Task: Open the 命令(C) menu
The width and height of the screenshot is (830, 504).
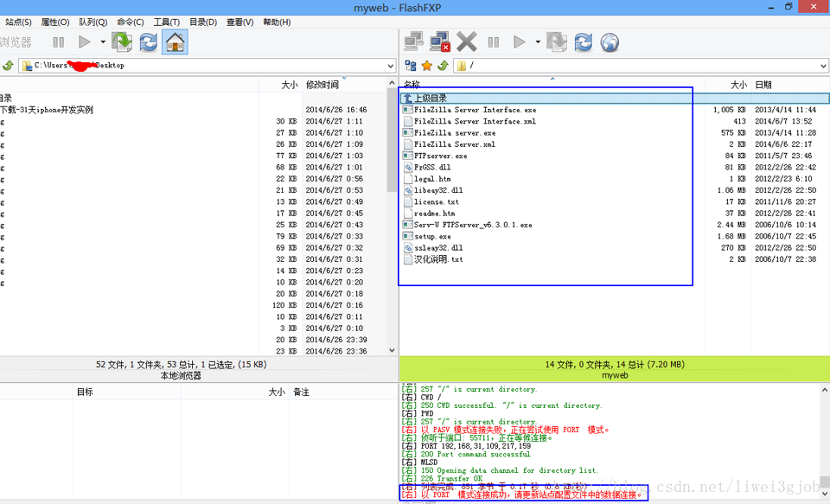Action: (x=131, y=22)
